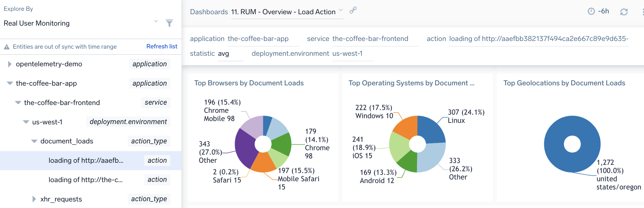Screen dimensions: 644x208
Task: Collapse the the-coffee-bar-frontend service node
Action: [x=18, y=103]
